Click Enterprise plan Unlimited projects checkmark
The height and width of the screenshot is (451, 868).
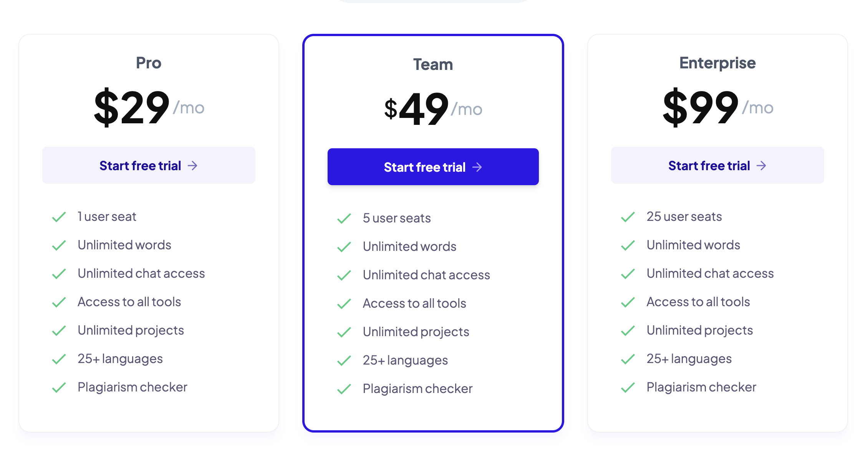pyautogui.click(x=628, y=331)
